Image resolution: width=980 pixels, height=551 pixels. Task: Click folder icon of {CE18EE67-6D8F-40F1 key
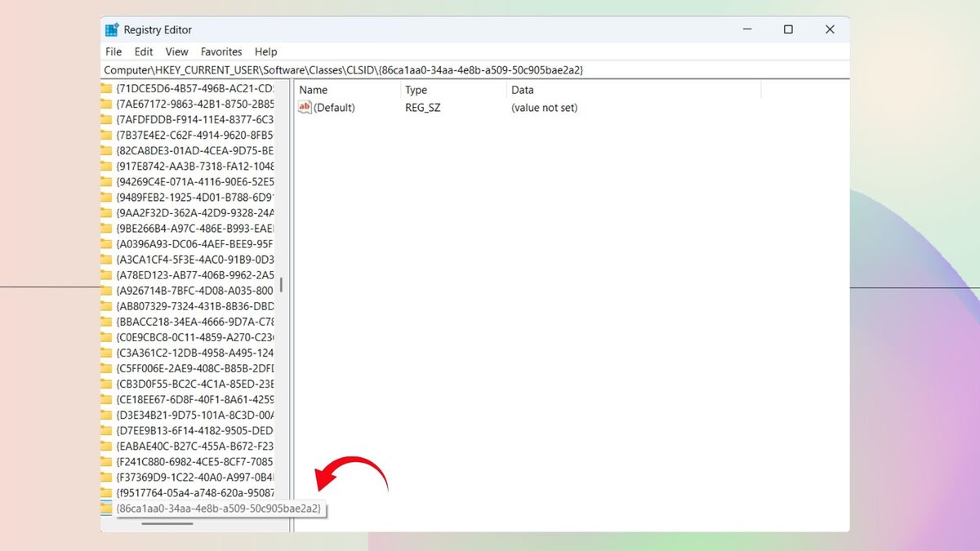106,398
